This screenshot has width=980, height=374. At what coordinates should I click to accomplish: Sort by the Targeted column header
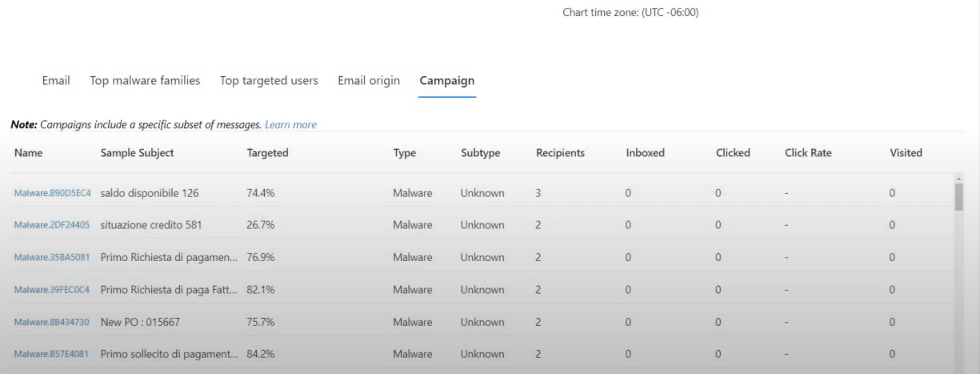(268, 152)
